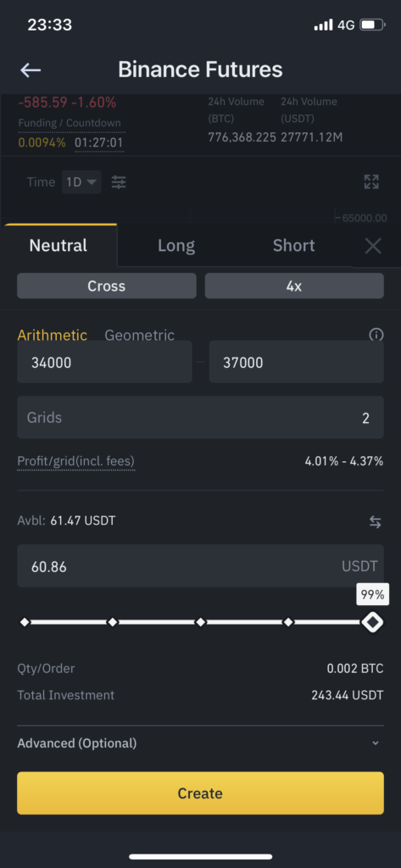
Task: Open the 1D time interval dropdown
Action: coord(81,181)
